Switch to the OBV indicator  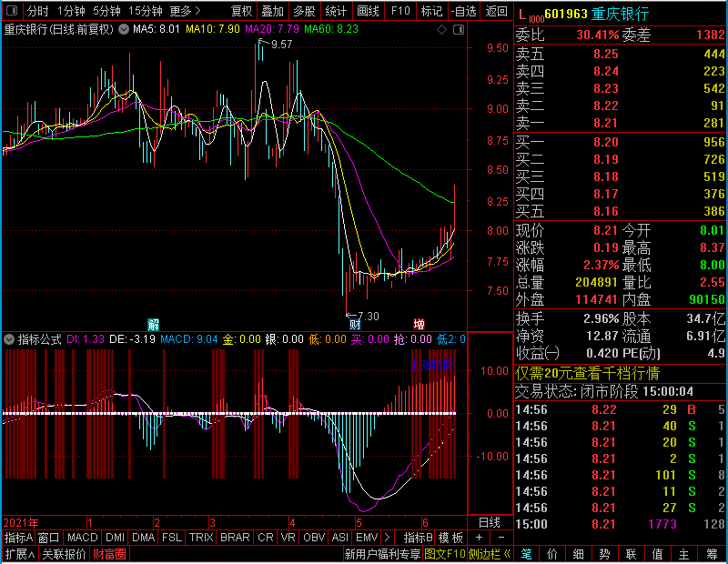coord(314,538)
